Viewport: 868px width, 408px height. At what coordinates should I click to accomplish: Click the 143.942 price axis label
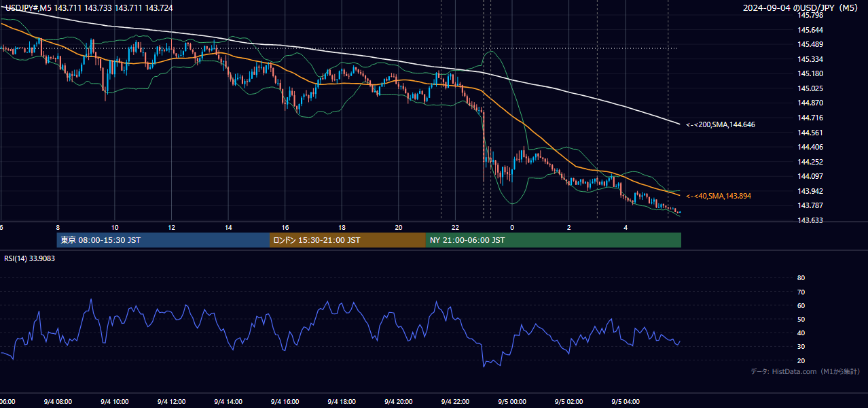(810, 191)
